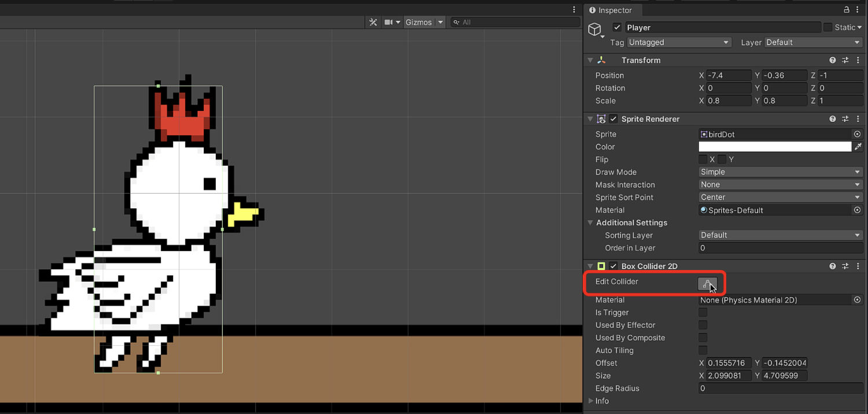Image resolution: width=868 pixels, height=414 pixels.
Task: Click the Edge Radius field
Action: (781, 389)
